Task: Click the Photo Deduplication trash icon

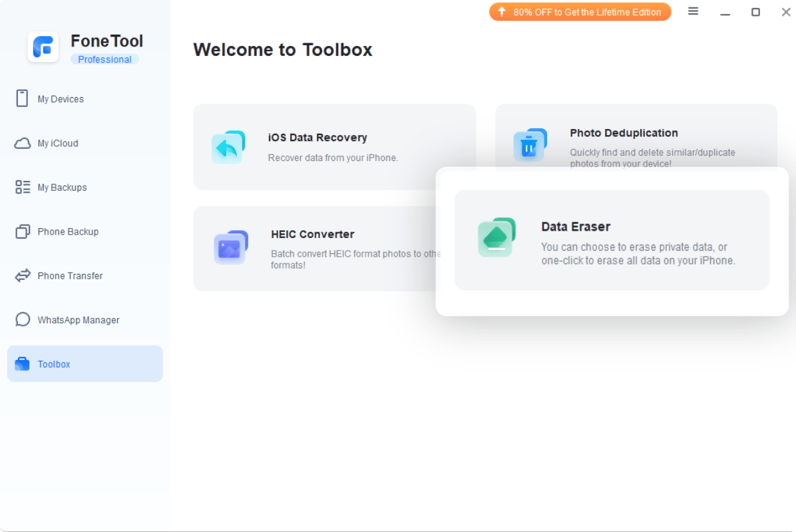Action: pos(530,145)
